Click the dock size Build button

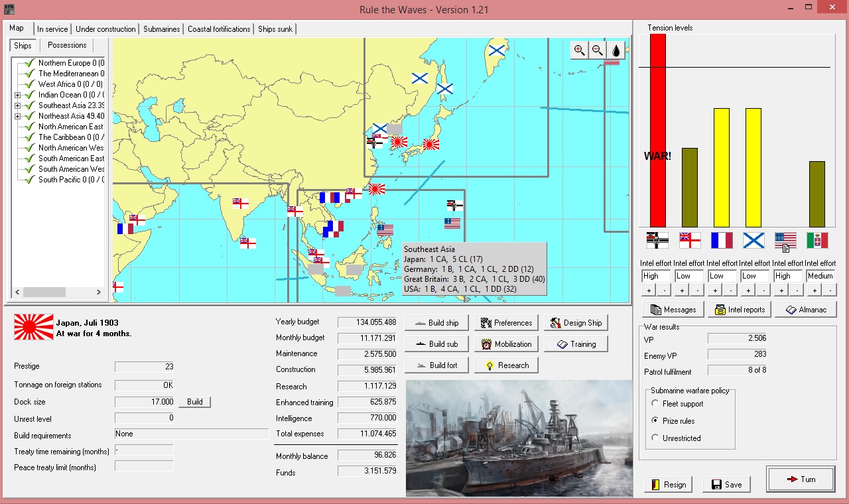pyautogui.click(x=194, y=402)
